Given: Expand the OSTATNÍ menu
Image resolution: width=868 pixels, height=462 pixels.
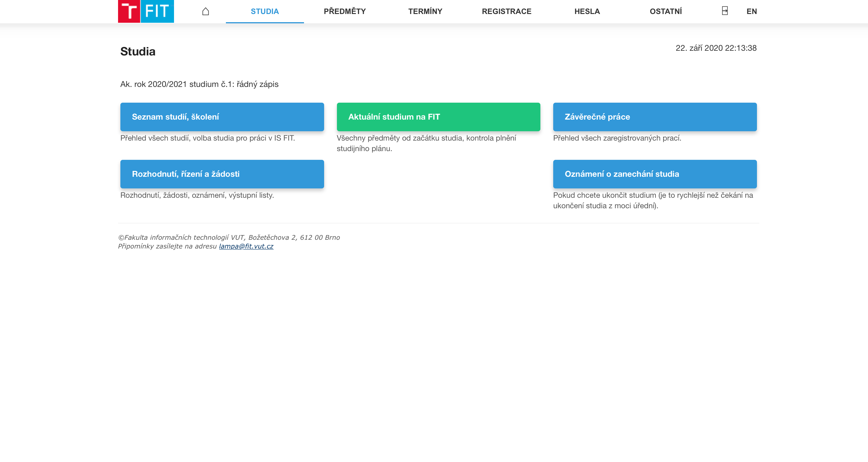Looking at the screenshot, I should click(x=665, y=11).
